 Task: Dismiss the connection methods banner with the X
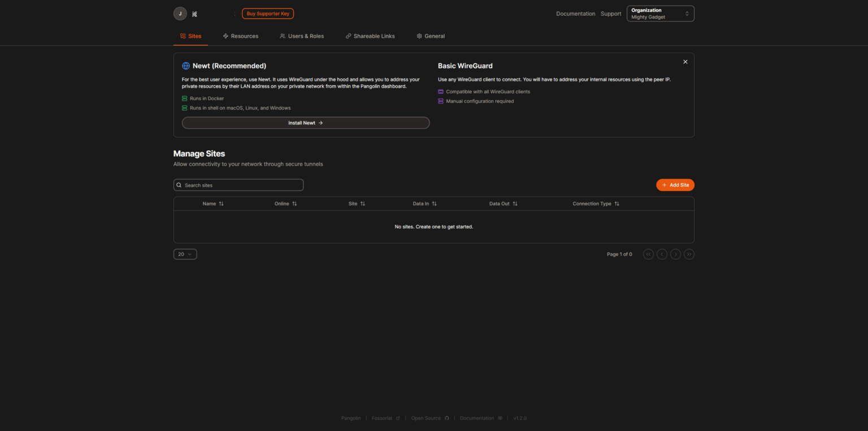click(685, 62)
